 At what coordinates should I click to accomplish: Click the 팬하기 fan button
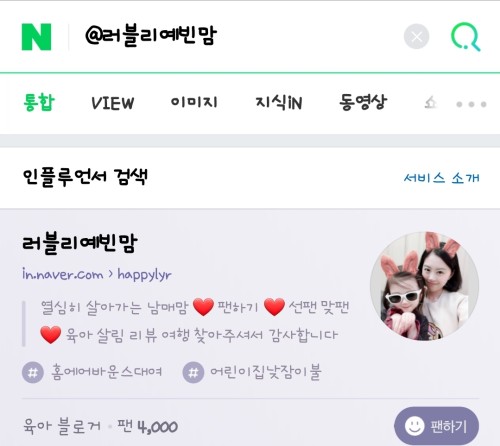tap(437, 426)
